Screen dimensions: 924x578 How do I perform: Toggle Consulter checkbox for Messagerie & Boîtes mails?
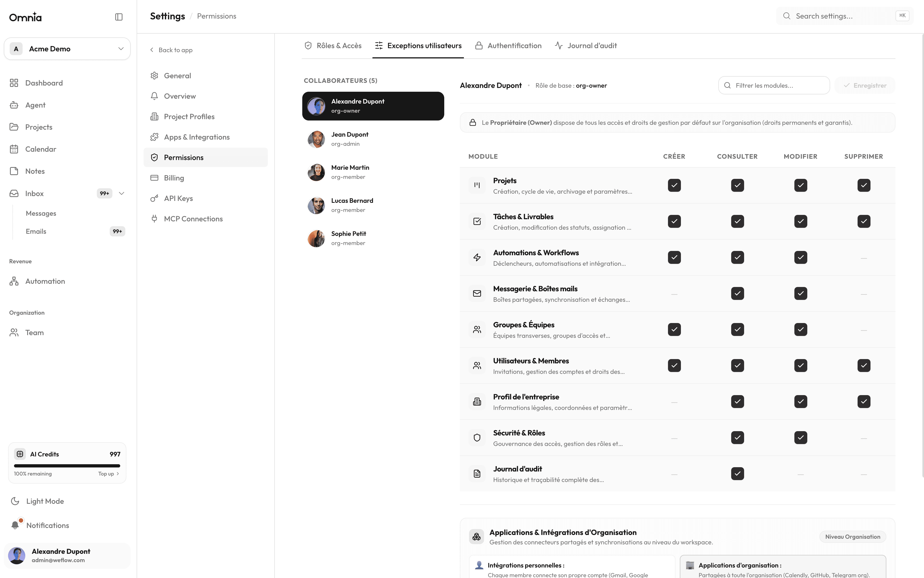738,294
